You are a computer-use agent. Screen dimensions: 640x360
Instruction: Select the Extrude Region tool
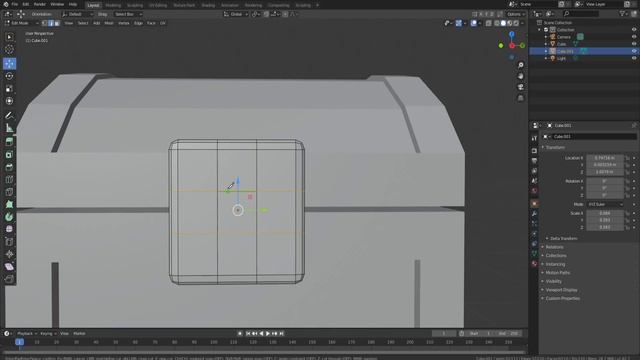tap(9, 142)
